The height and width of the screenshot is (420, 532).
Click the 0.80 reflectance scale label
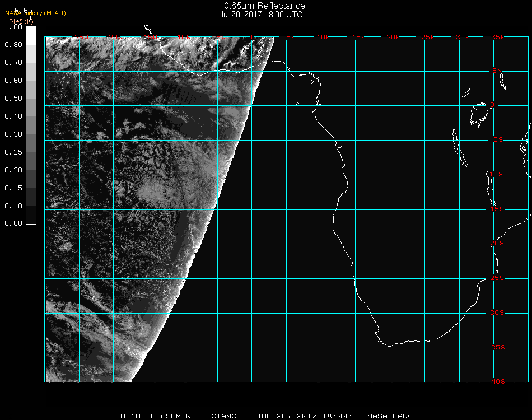[x=13, y=45]
